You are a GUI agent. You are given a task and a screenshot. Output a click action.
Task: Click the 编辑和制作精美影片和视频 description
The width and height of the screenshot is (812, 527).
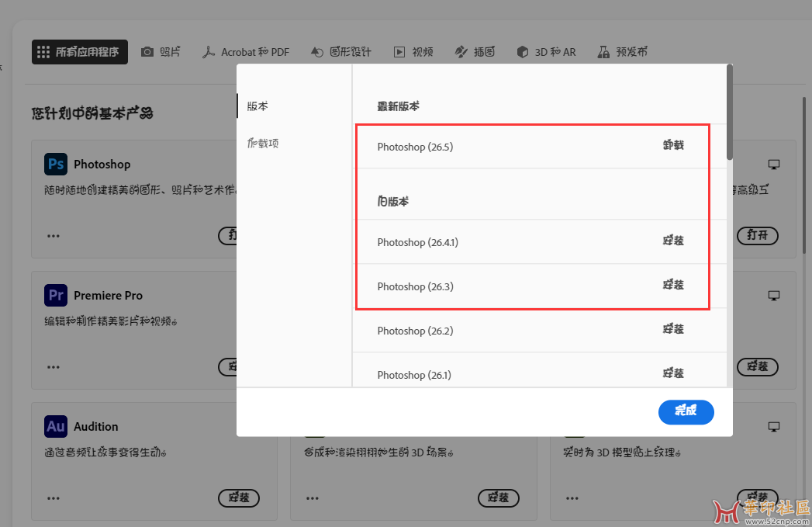coord(110,321)
